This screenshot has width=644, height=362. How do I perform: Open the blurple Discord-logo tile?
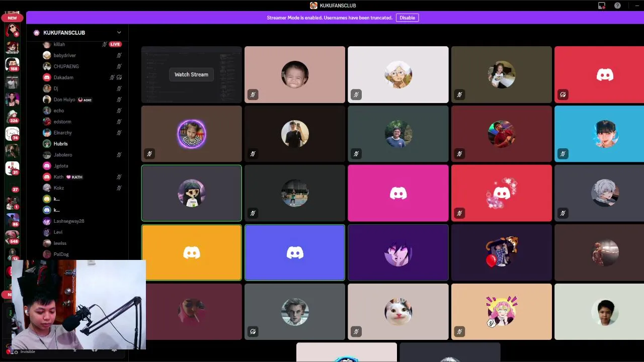click(295, 252)
